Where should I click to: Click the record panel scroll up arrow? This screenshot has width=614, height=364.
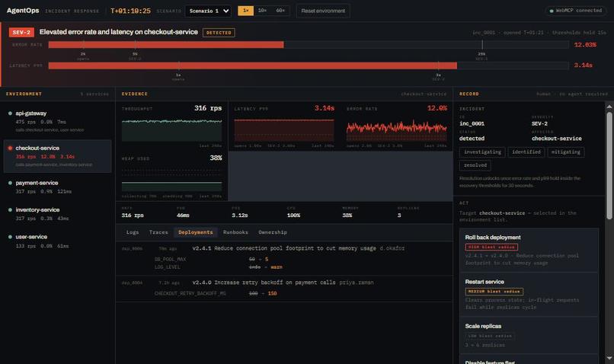click(609, 107)
